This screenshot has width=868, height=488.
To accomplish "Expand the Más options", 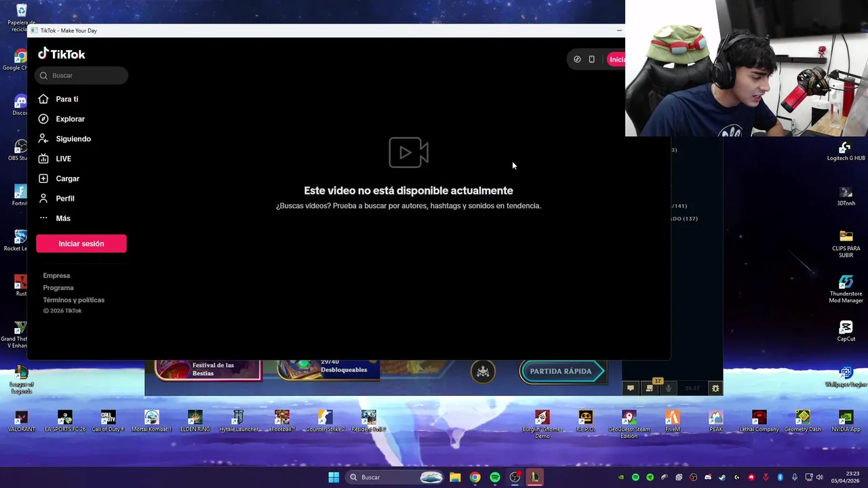I will click(x=63, y=218).
